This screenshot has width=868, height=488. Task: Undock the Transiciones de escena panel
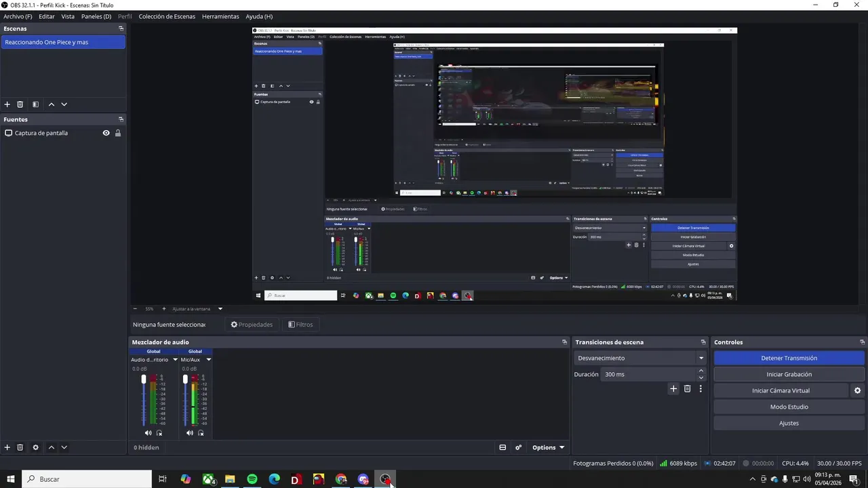click(x=703, y=342)
